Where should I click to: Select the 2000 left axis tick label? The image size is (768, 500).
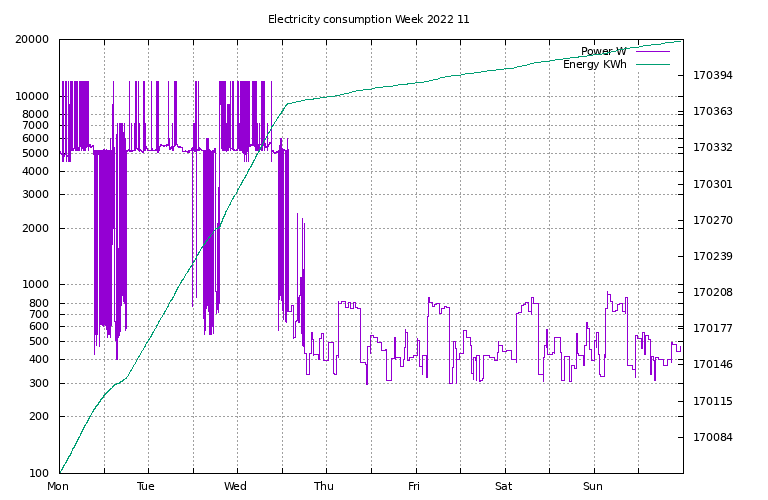click(x=35, y=228)
